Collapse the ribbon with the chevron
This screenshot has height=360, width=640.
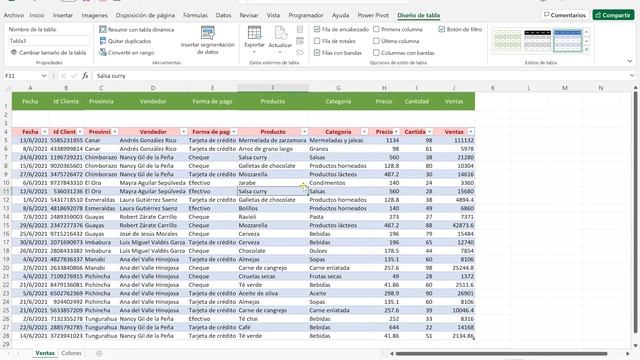click(x=630, y=61)
